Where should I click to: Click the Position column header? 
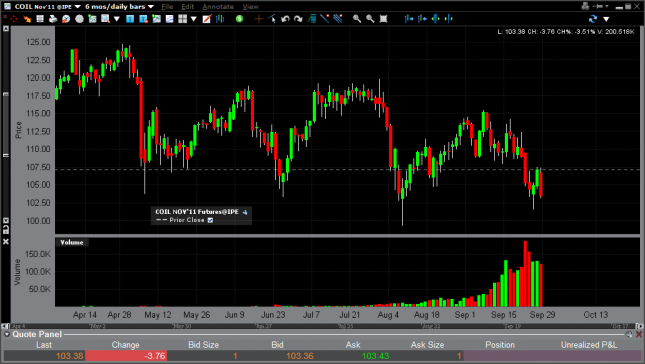[x=500, y=345]
